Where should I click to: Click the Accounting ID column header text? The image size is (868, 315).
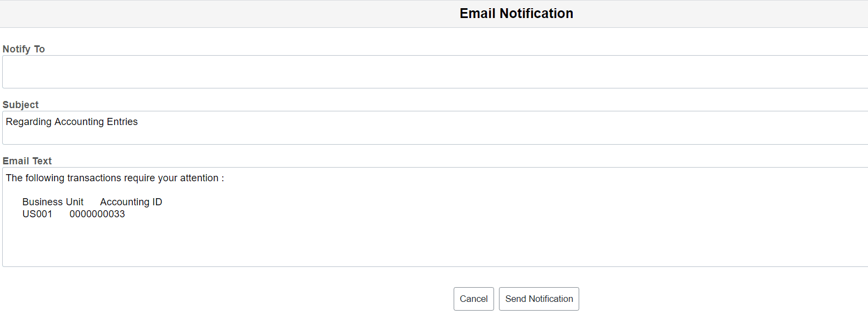(130, 201)
